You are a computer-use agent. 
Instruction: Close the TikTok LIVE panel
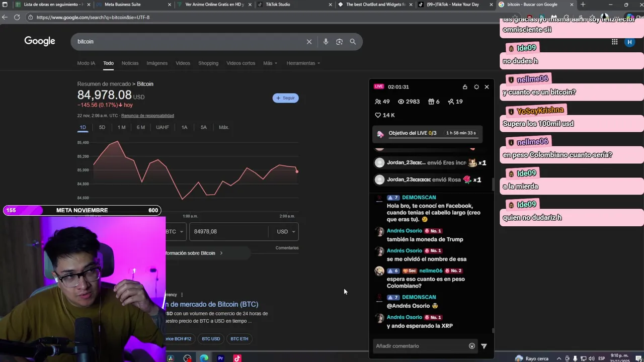click(487, 87)
